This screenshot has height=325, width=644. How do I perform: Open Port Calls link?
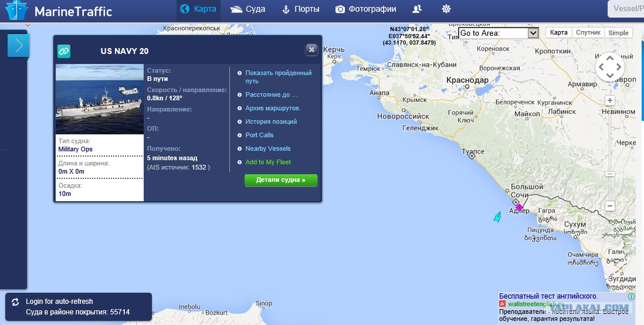tap(259, 135)
